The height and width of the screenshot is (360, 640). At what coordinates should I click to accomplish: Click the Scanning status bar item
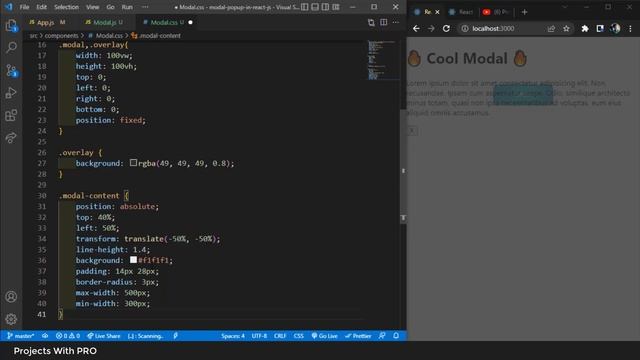[145, 336]
